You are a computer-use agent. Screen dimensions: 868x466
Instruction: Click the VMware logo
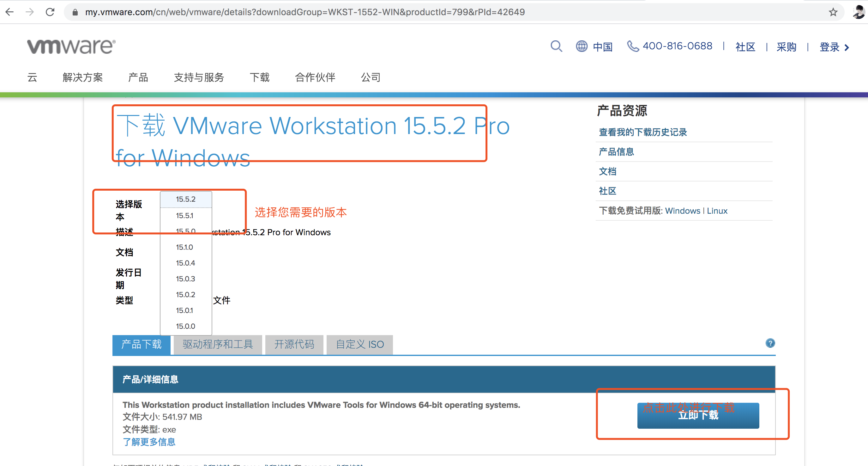[x=71, y=46]
